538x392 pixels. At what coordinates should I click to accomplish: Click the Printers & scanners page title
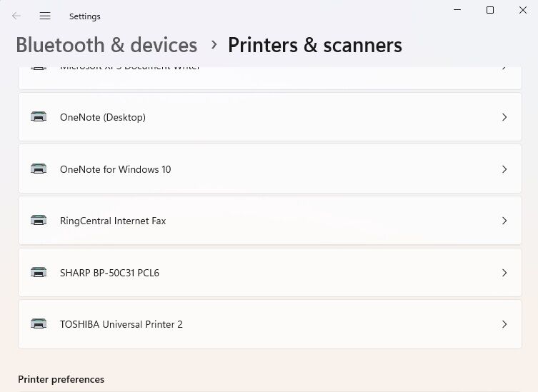click(x=314, y=45)
